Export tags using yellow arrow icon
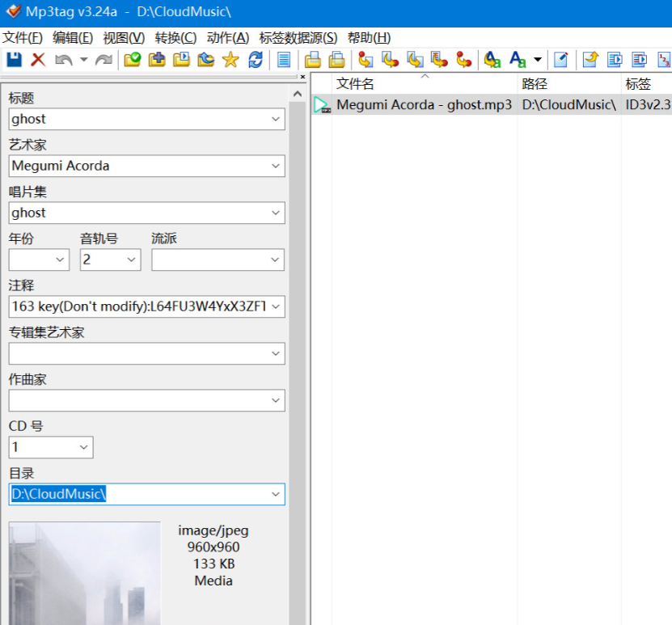 click(x=590, y=60)
